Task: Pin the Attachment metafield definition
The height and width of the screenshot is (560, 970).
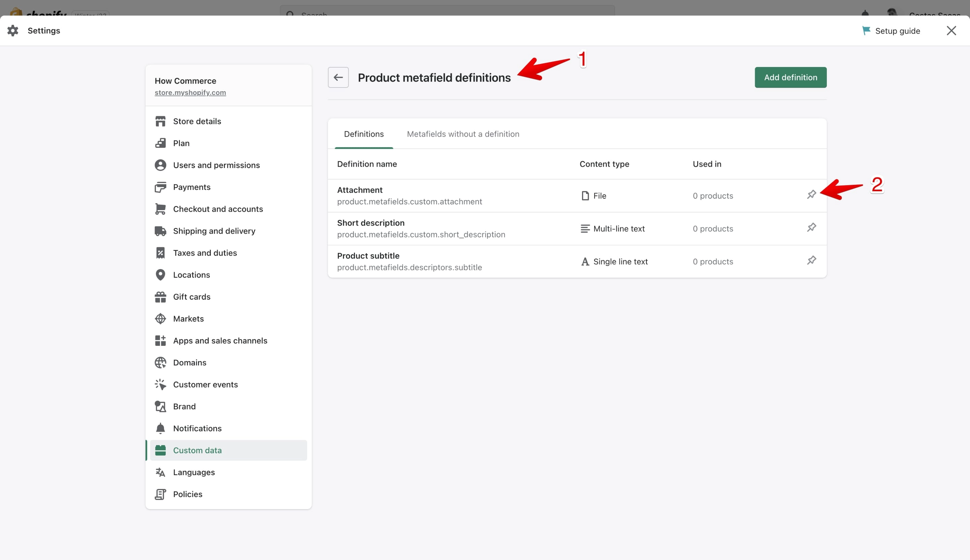Action: pyautogui.click(x=812, y=195)
